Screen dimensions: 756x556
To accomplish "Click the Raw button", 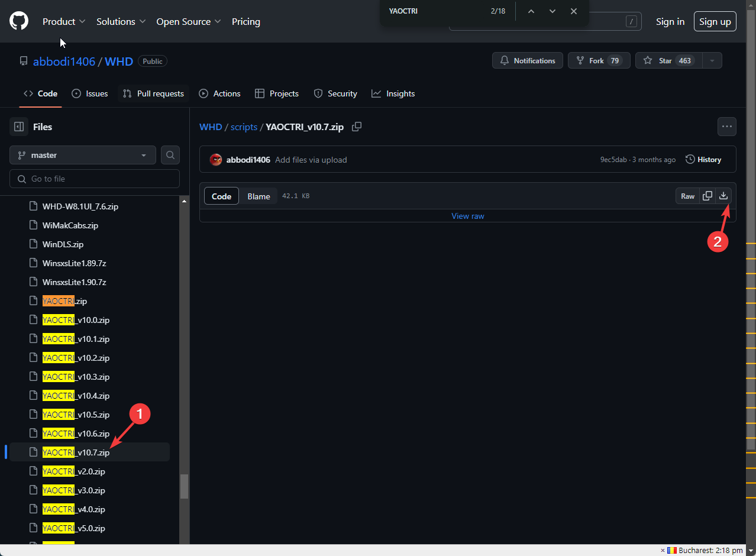I will [x=687, y=196].
